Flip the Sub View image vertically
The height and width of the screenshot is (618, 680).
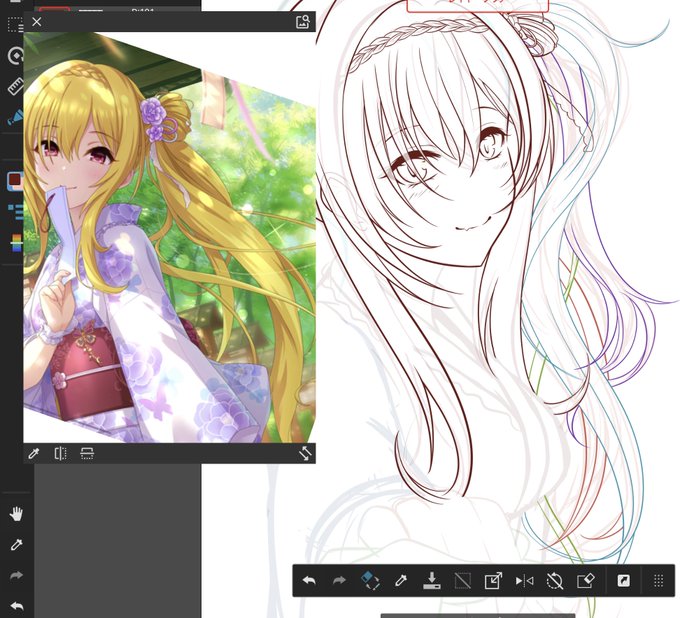click(x=87, y=454)
